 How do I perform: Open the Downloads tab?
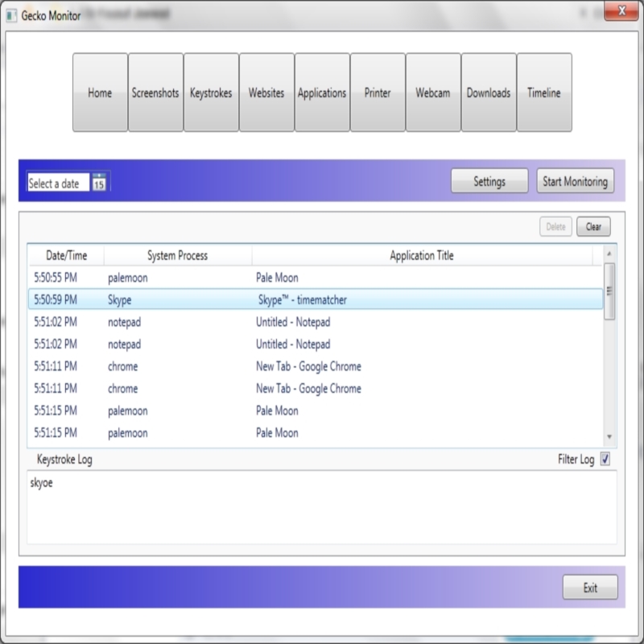tap(489, 93)
